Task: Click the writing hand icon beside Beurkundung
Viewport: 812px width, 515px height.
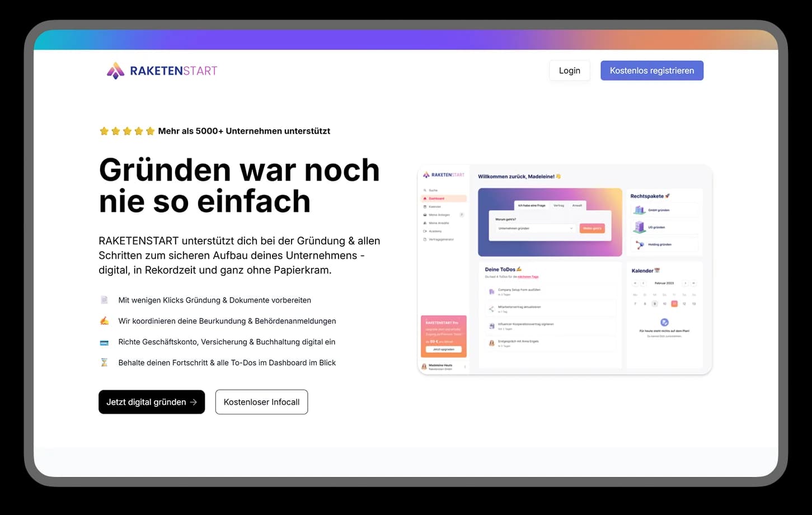Action: click(x=104, y=321)
